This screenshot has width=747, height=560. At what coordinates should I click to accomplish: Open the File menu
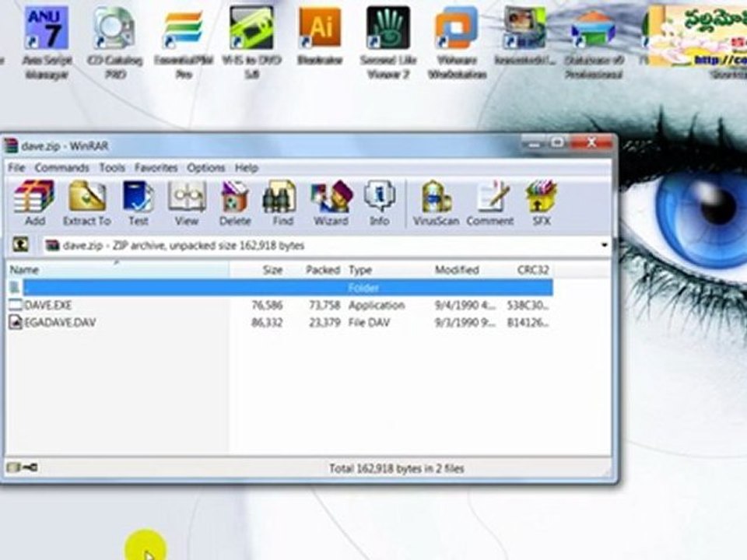(16, 168)
